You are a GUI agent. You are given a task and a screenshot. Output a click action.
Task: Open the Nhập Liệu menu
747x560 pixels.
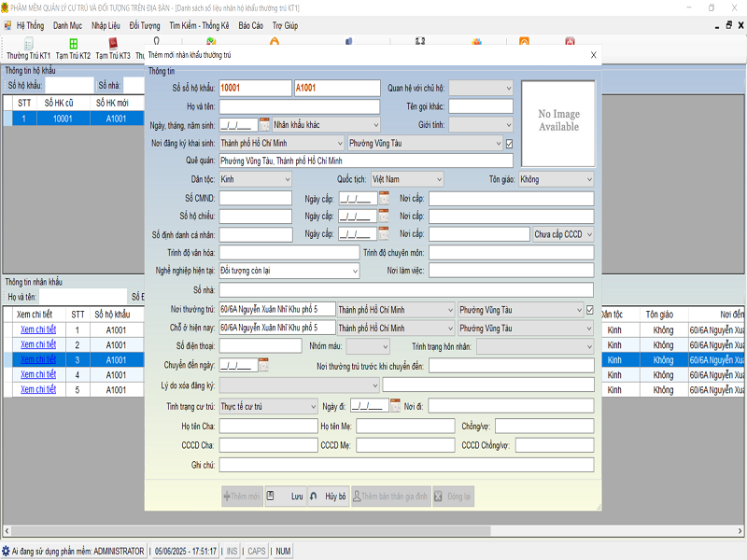(106, 26)
